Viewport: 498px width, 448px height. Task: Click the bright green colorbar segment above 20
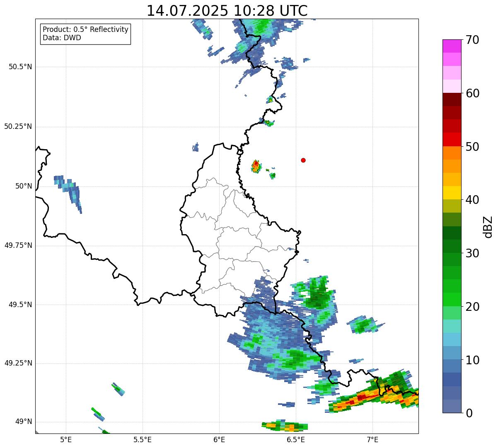(x=452, y=300)
